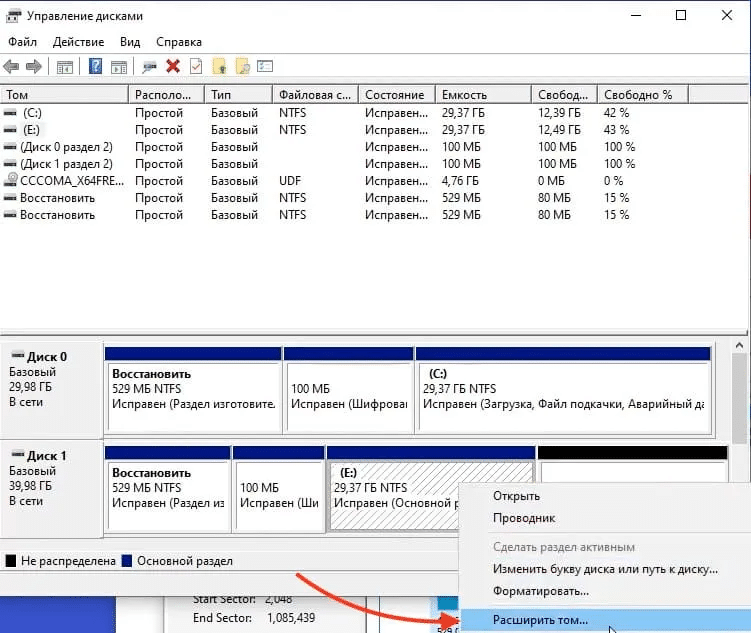This screenshot has width=751, height=633.
Task: Choose Форматировать in context menu
Action: coord(541,591)
